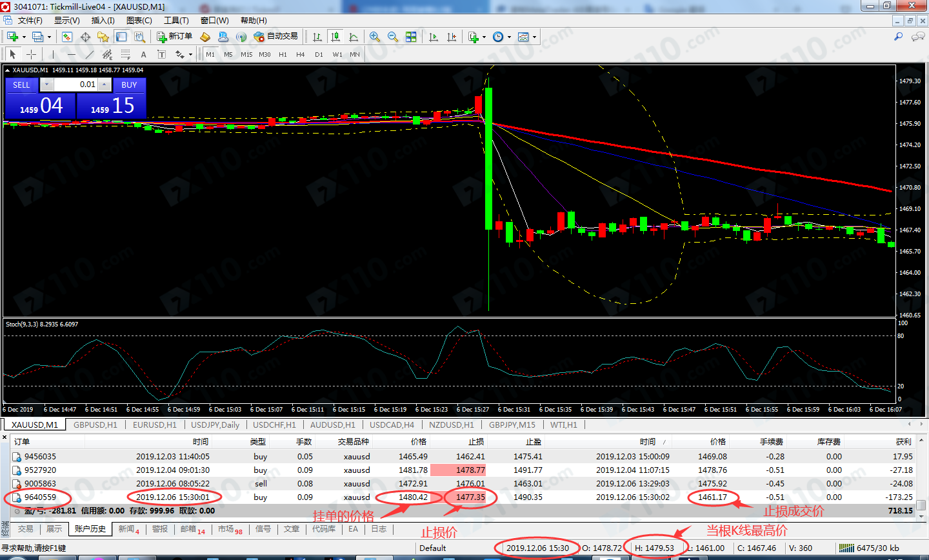Screen dimensions: 929x560
Task: Open the 插入(I) menu
Action: (x=103, y=21)
